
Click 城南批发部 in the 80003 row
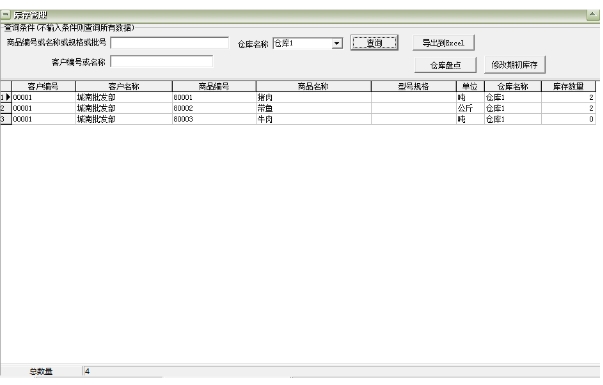[124, 119]
